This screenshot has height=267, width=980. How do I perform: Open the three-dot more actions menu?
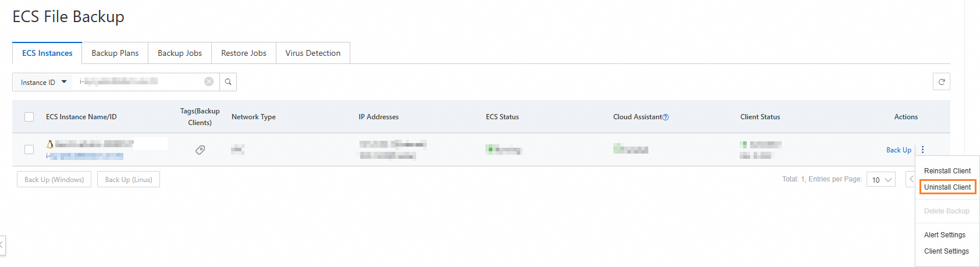[x=922, y=150]
